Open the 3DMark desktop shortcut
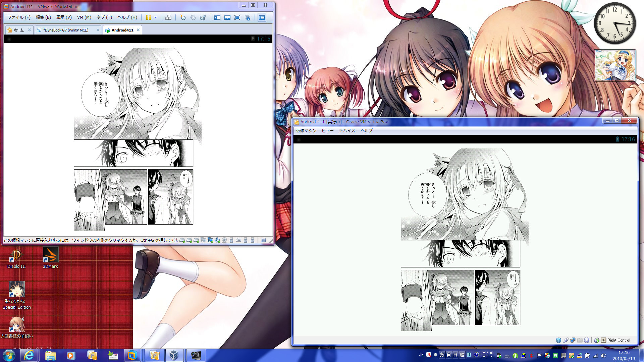 coord(50,258)
